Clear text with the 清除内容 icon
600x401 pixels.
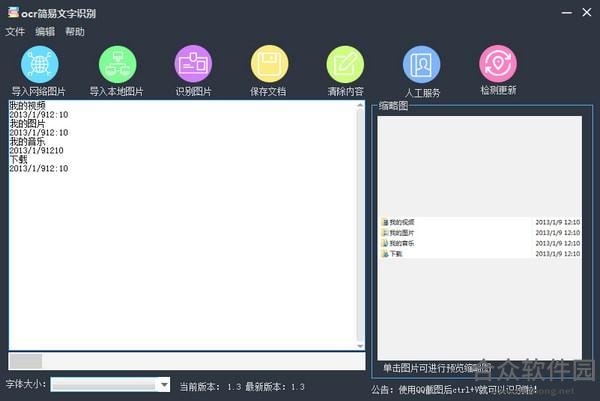[x=345, y=64]
